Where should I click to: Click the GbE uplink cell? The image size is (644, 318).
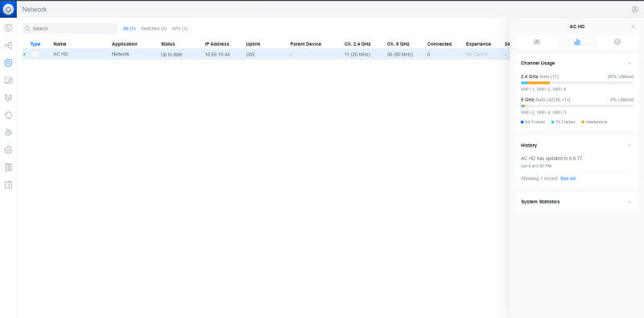click(x=250, y=54)
